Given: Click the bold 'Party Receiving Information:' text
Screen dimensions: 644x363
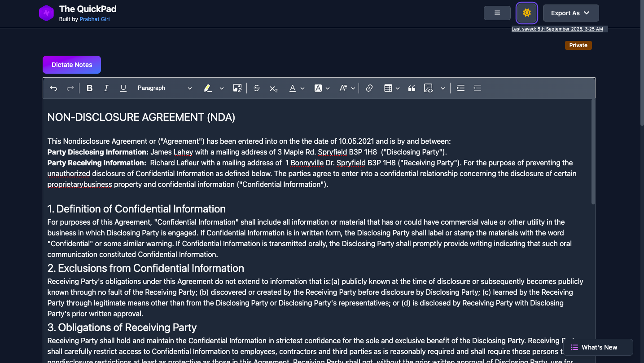Looking at the screenshot, I should tap(97, 163).
